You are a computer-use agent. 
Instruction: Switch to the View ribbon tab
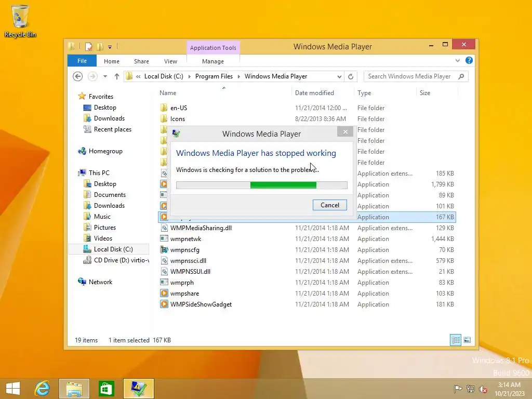170,61
